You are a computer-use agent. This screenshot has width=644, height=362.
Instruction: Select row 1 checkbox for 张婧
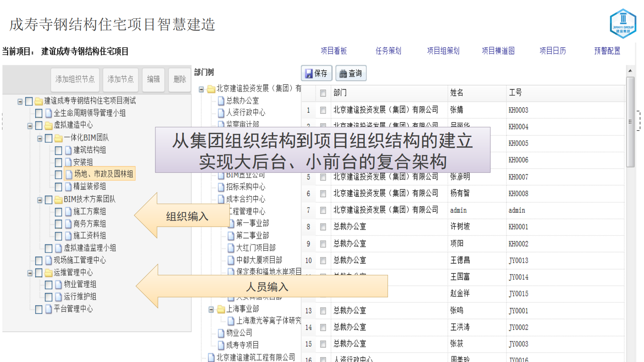pyautogui.click(x=323, y=110)
